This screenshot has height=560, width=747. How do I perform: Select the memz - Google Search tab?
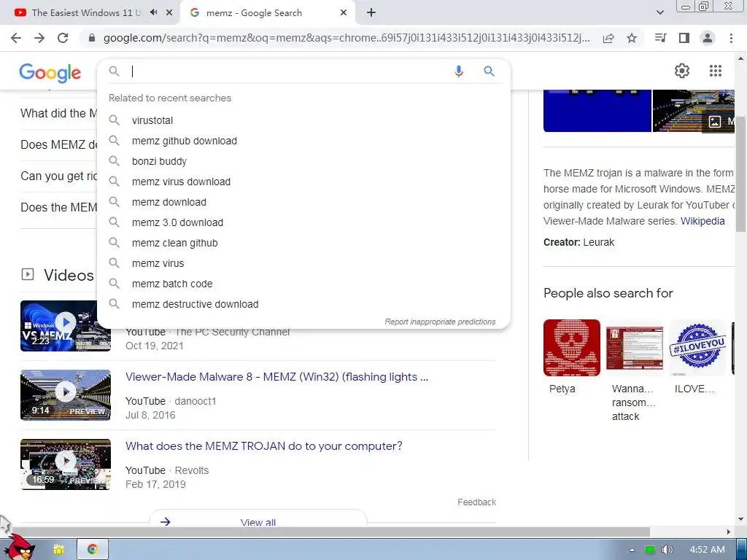254,13
